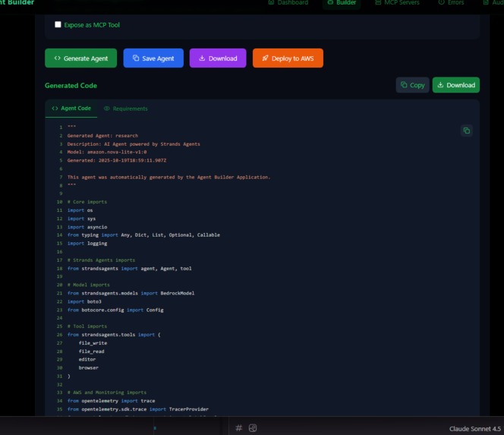This screenshot has height=435, width=504.
Task: Click the image attach icon in bottom bar
Action: (253, 428)
